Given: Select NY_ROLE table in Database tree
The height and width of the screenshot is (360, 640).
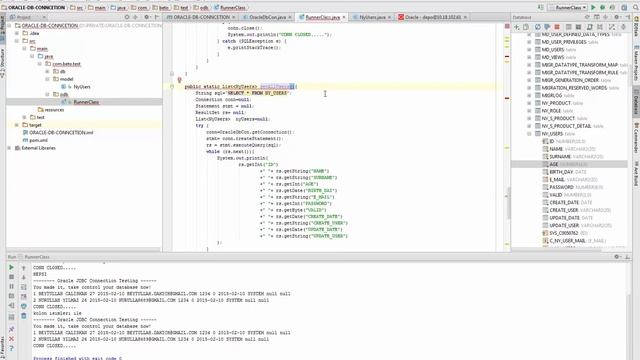Looking at the screenshot, I should click(551, 111).
